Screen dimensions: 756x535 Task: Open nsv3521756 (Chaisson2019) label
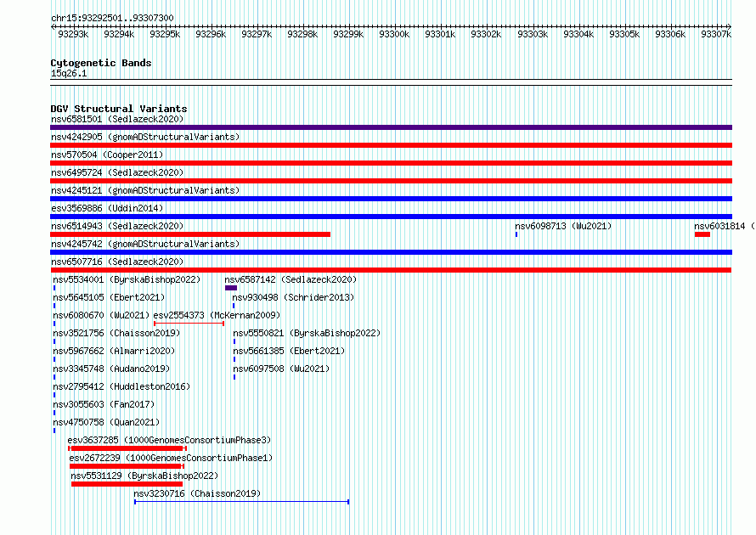pos(116,333)
